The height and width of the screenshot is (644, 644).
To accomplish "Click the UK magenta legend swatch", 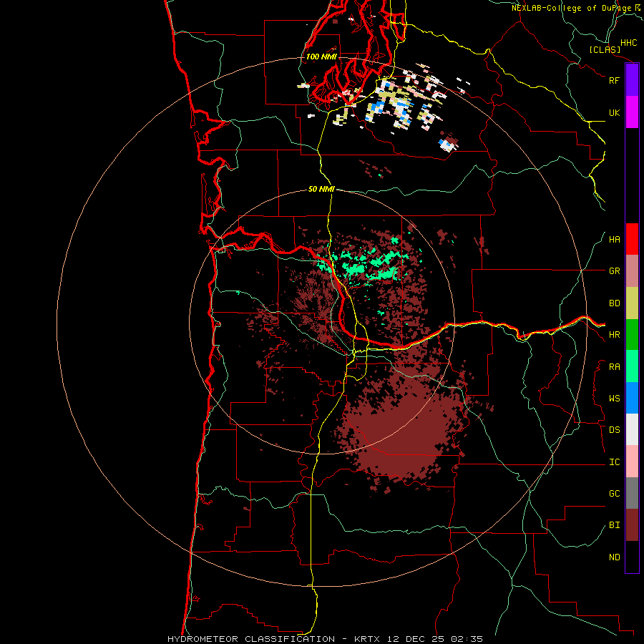I will 632,112.
